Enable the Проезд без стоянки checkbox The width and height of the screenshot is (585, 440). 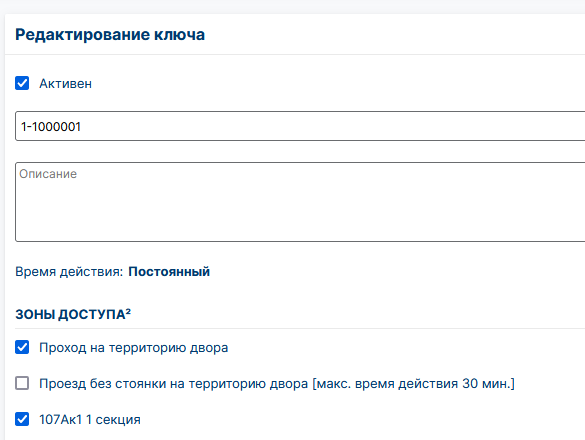pyautogui.click(x=22, y=383)
